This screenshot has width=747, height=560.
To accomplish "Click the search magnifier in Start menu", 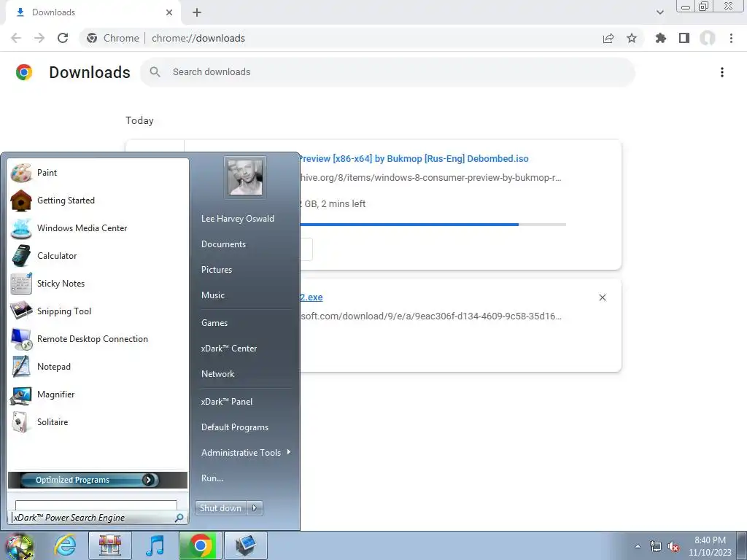I will pyautogui.click(x=179, y=518).
